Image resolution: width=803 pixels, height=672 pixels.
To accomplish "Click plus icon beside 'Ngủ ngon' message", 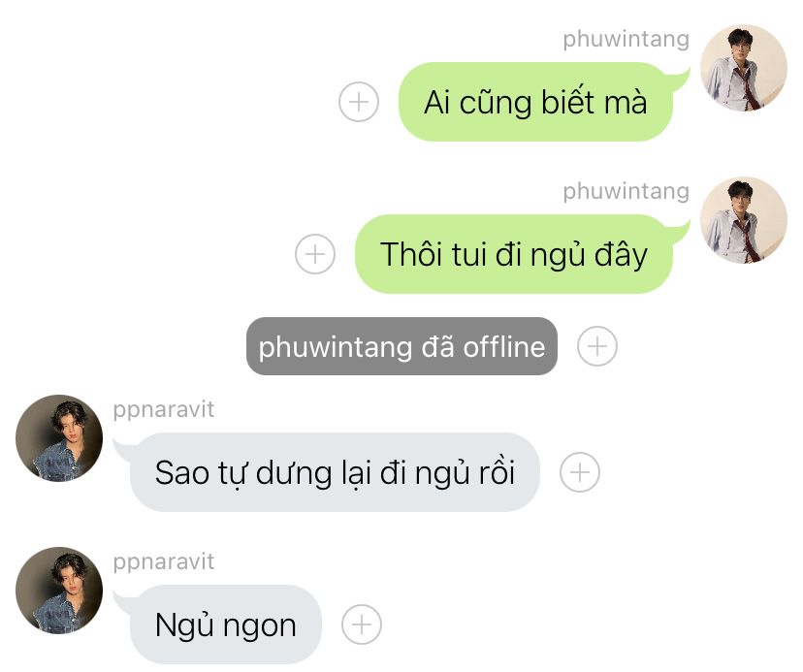I will [362, 624].
